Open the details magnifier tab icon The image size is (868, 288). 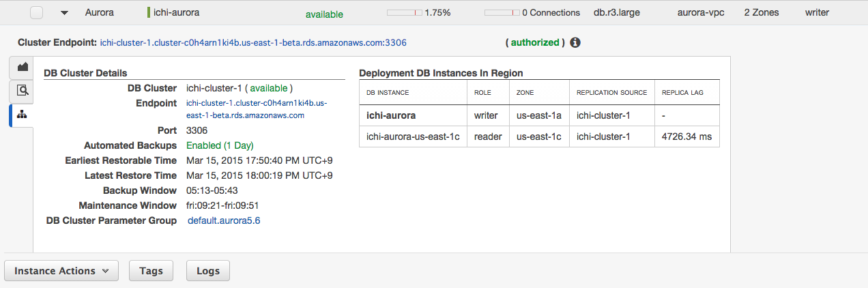(22, 91)
